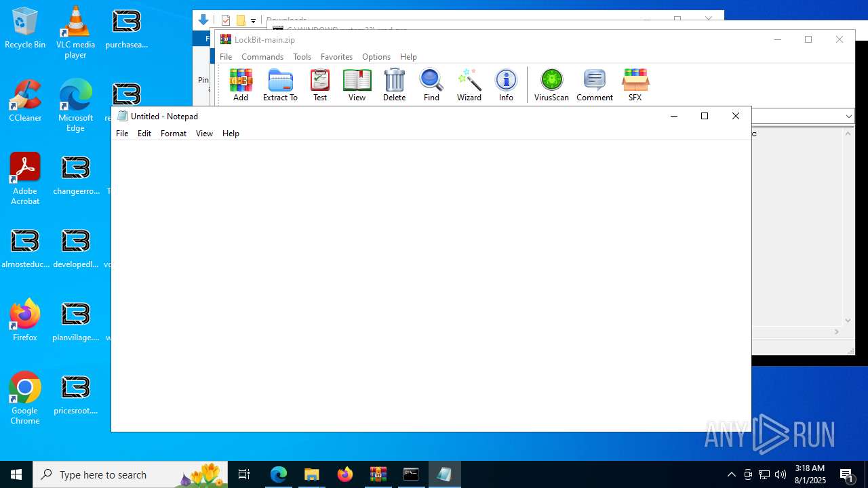Open the volume control in system tray
Viewport: 868px width, 488px height.
coord(781,474)
